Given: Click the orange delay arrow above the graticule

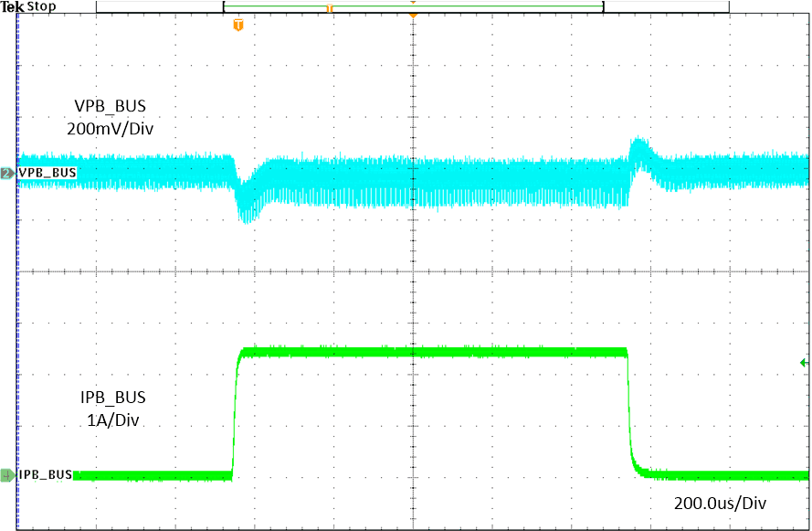Looking at the screenshot, I should tap(413, 15).
